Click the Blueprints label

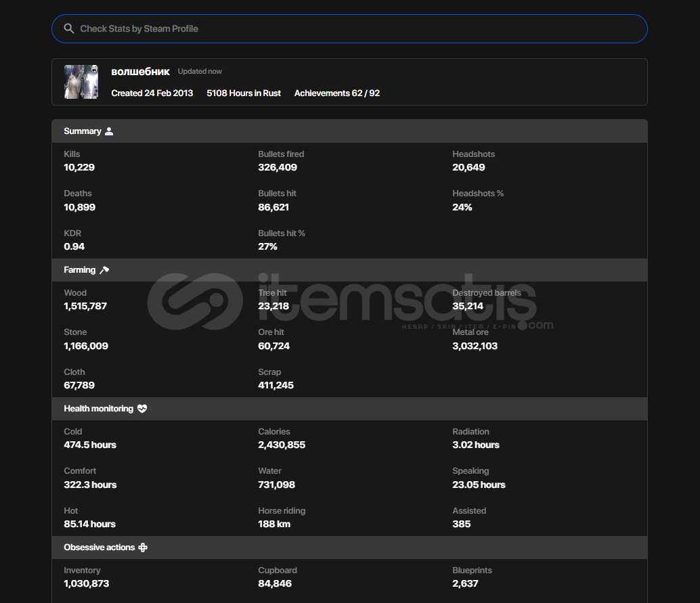(x=472, y=571)
